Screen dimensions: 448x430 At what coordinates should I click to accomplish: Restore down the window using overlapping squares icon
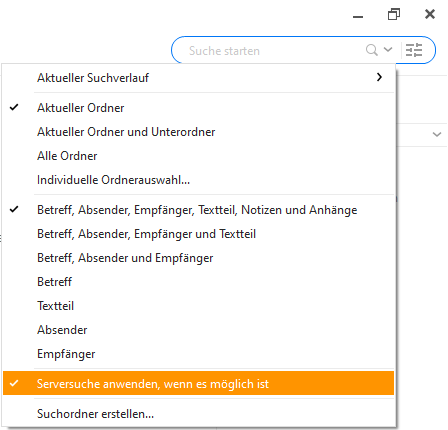pyautogui.click(x=394, y=14)
